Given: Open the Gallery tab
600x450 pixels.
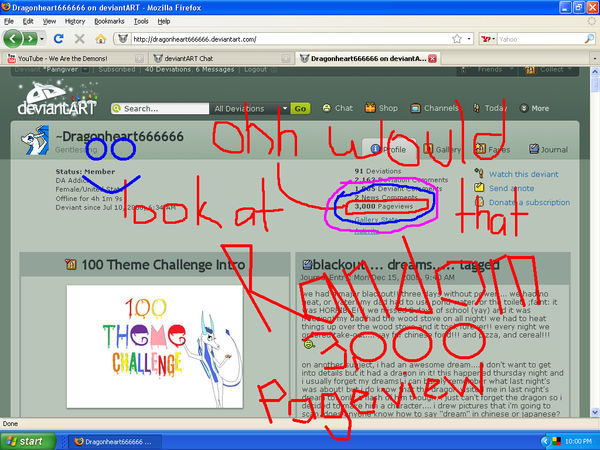Looking at the screenshot, I should click(442, 150).
